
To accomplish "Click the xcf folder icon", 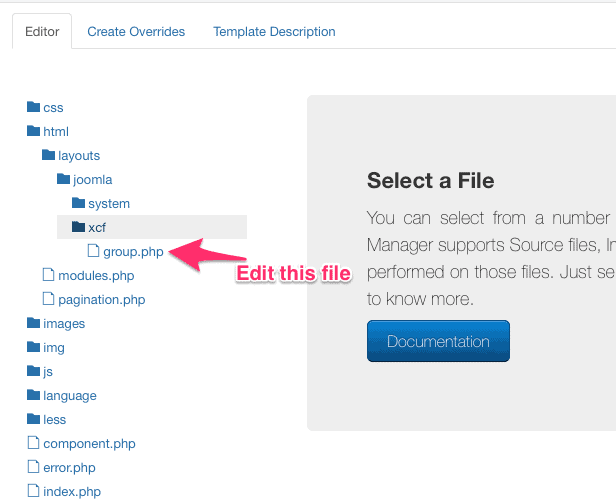I will (79, 228).
